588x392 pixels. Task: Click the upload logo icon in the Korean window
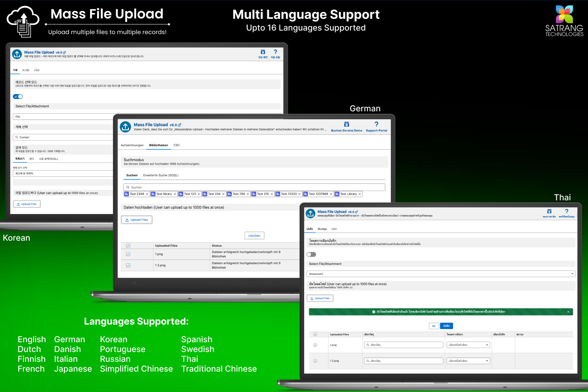[x=17, y=54]
